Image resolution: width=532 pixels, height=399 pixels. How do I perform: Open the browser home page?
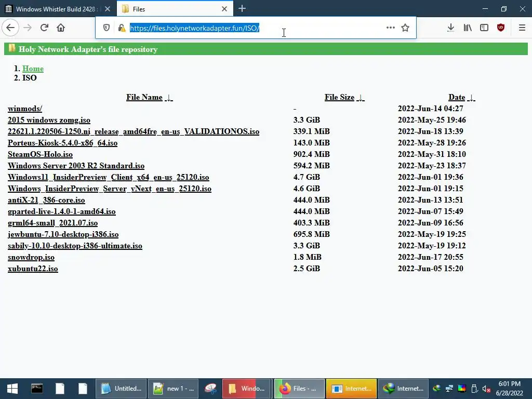(x=61, y=28)
